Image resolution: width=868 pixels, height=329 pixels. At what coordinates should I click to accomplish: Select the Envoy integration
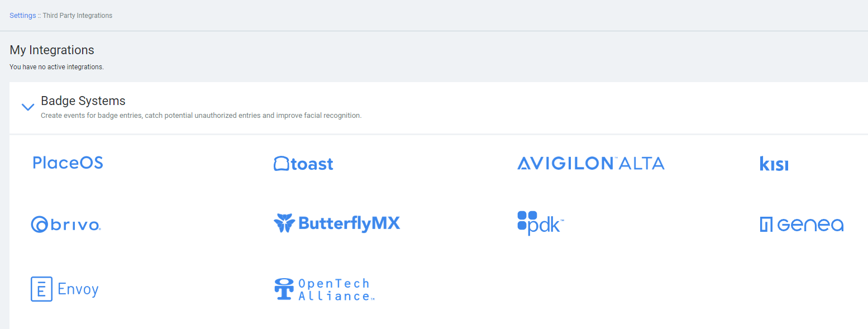(64, 289)
